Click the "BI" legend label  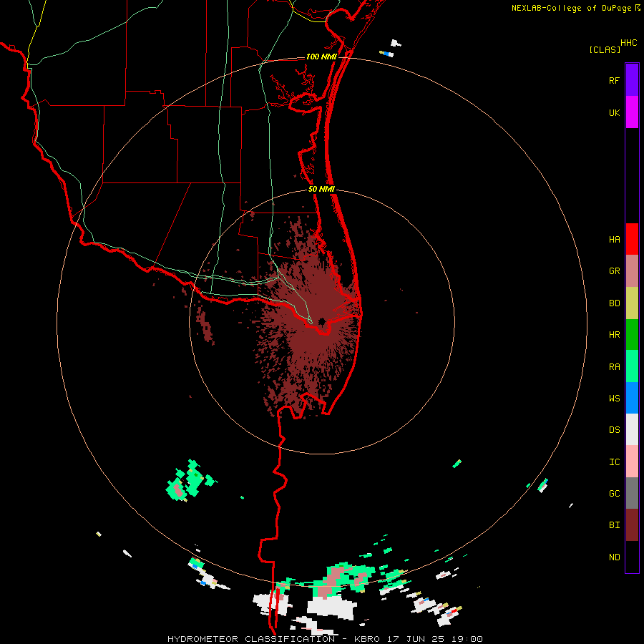coord(614,525)
